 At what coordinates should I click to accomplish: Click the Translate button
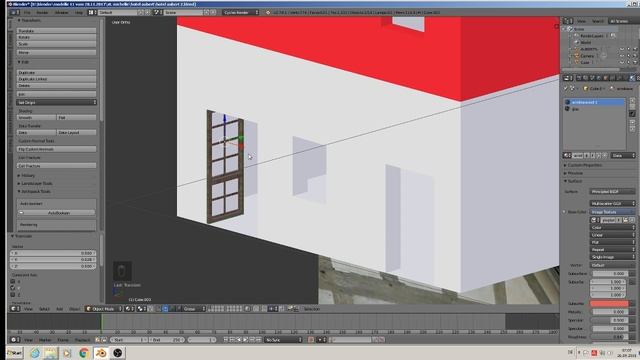(56, 31)
